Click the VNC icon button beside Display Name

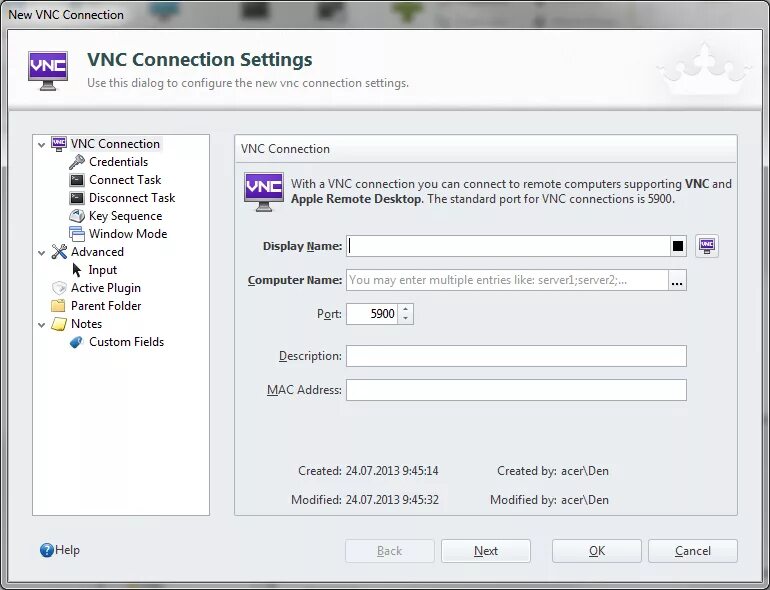707,246
